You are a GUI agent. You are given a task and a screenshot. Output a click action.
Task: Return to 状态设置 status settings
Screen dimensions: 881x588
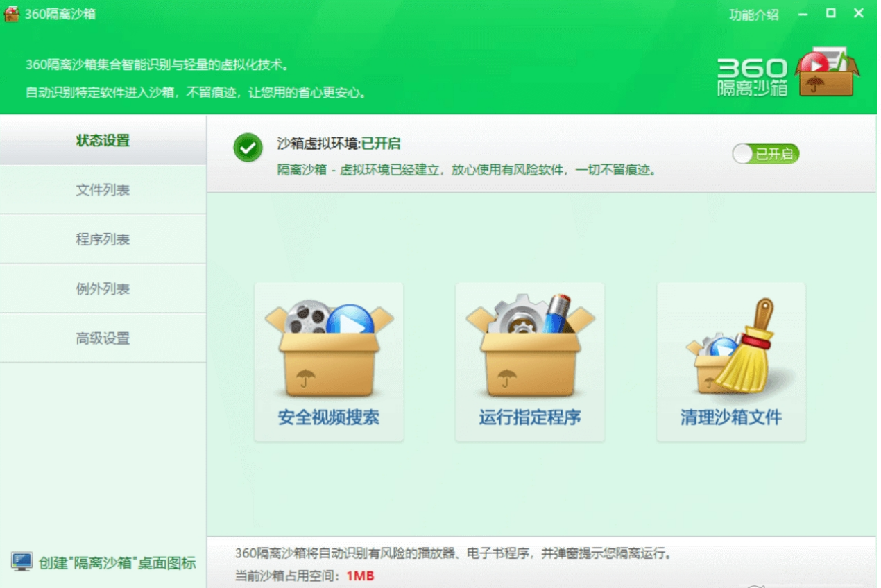tap(103, 139)
